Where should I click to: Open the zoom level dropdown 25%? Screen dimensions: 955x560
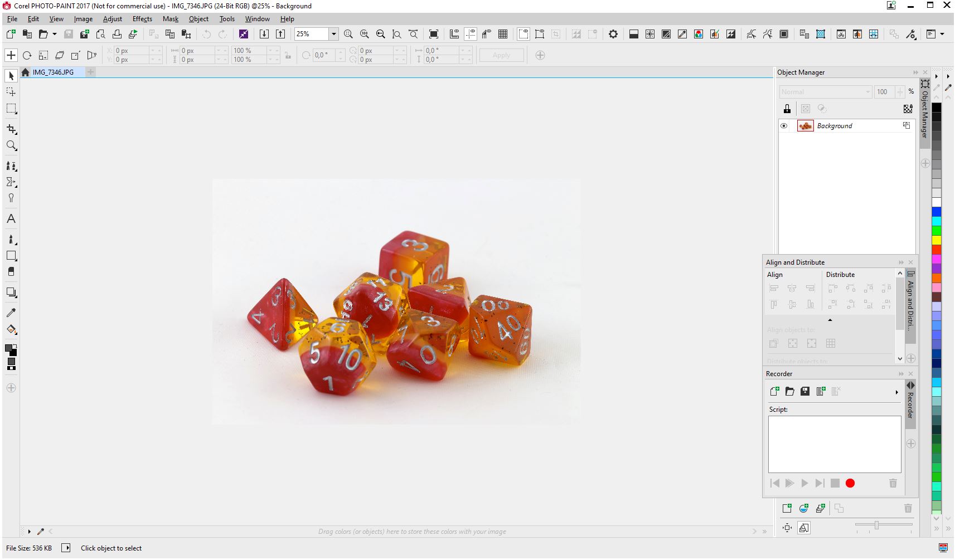[333, 34]
